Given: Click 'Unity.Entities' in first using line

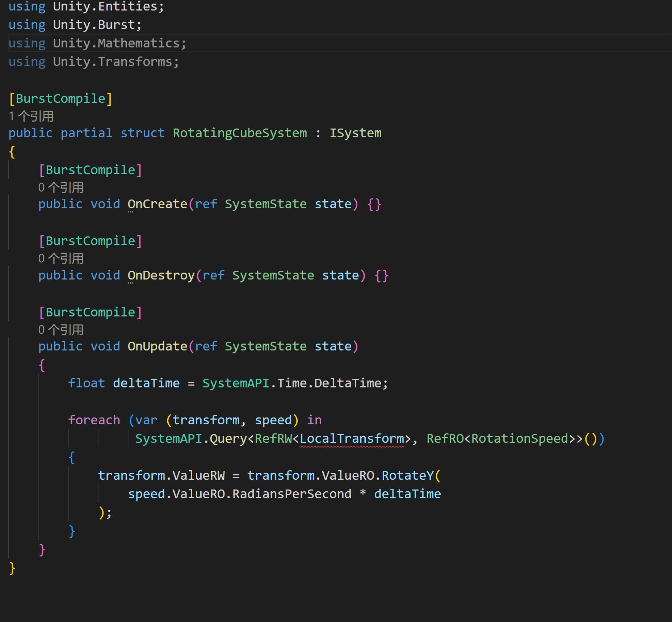Looking at the screenshot, I should tap(105, 7).
